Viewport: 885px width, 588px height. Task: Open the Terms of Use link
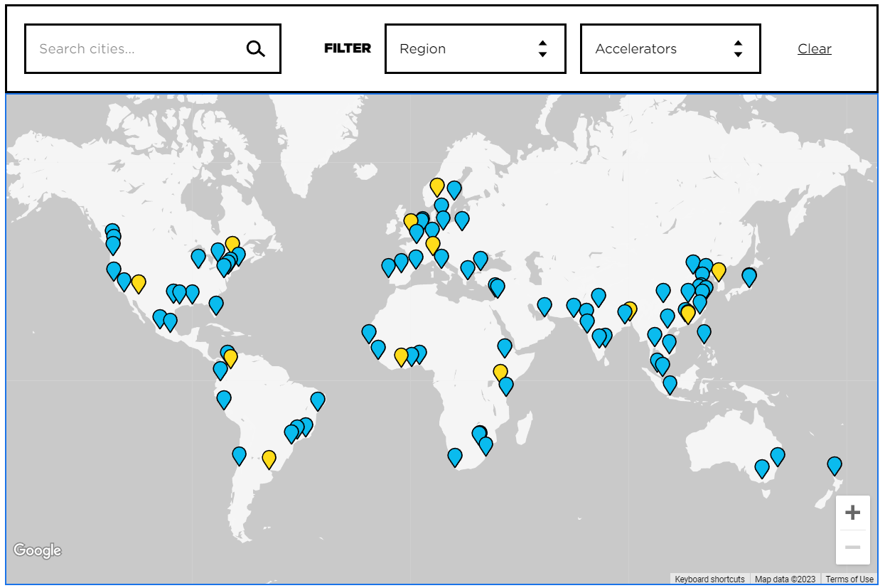(849, 579)
